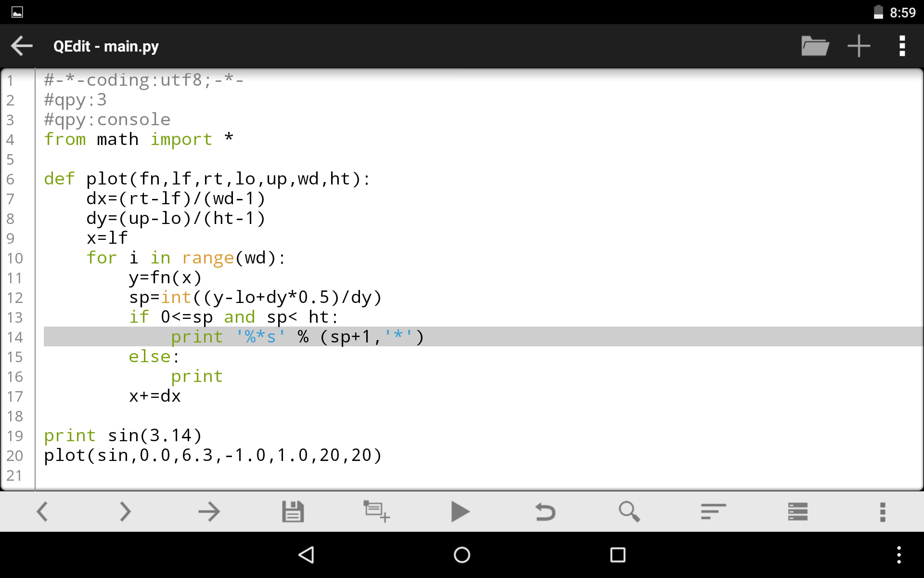Create a new file with the plus icon
Viewport: 924px width, 578px height.
tap(859, 46)
